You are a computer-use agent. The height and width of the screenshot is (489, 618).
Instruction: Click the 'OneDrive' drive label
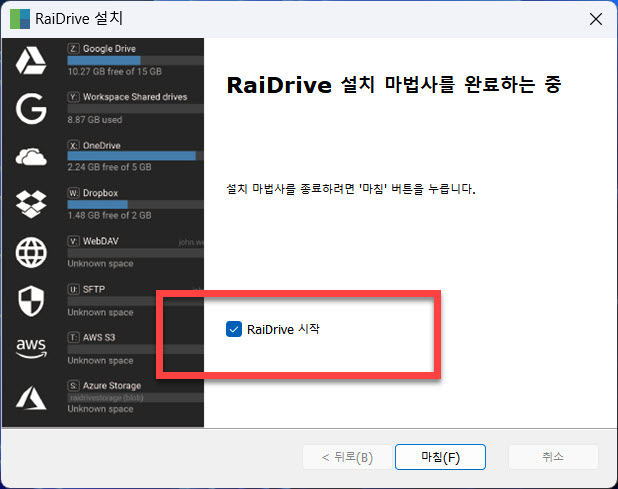pyautogui.click(x=102, y=145)
